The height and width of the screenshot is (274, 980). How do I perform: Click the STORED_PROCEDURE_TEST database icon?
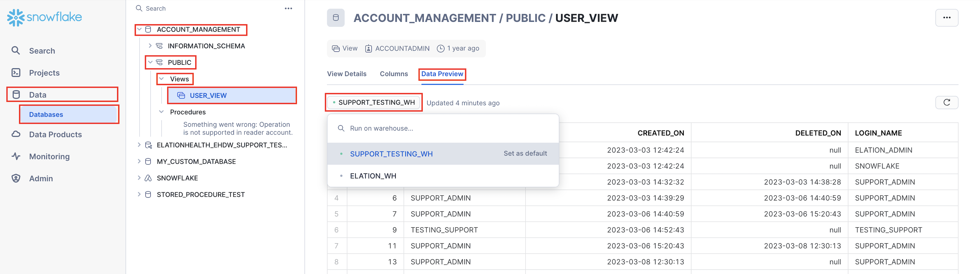coord(148,195)
